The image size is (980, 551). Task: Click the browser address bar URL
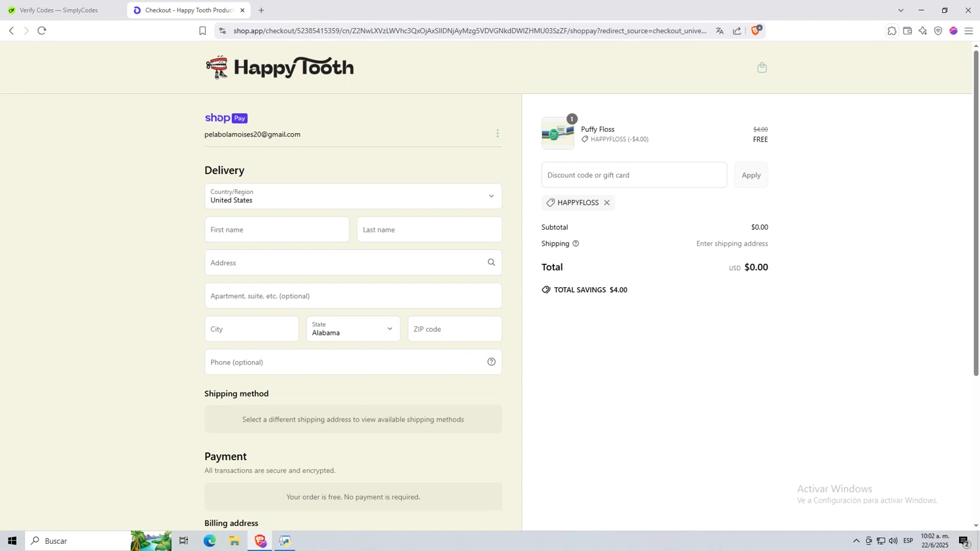click(470, 31)
